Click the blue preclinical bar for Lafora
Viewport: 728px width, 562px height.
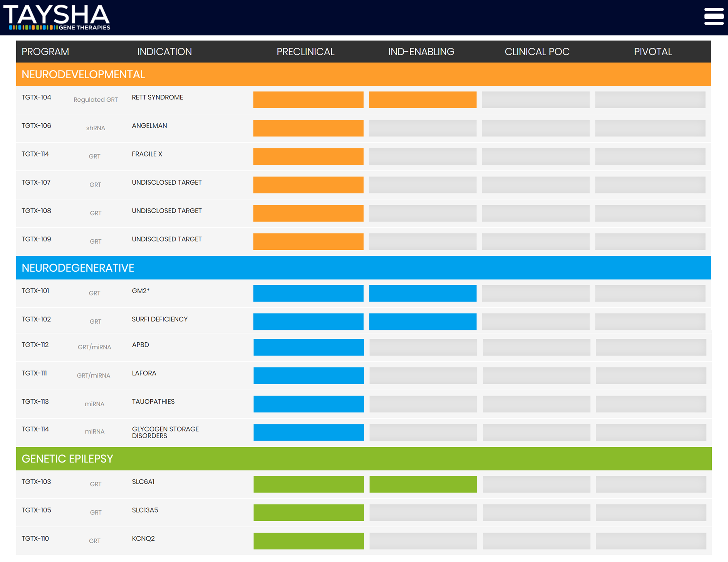coord(309,375)
